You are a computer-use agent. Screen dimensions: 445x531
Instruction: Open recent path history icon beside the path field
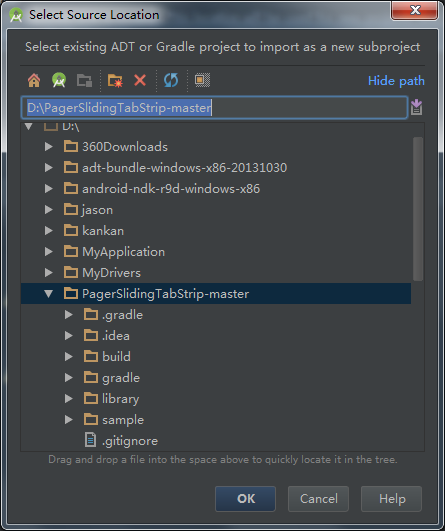(x=416, y=107)
